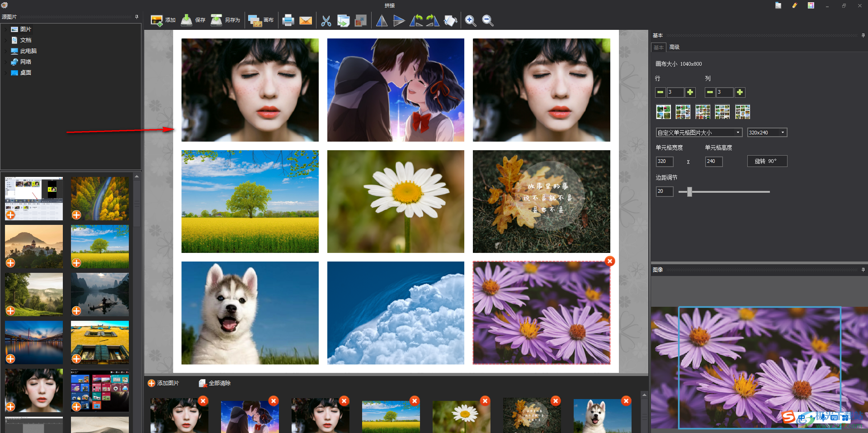Viewport: 868px width, 433px height.
Task: Select the second grid layout preset
Action: coord(683,112)
